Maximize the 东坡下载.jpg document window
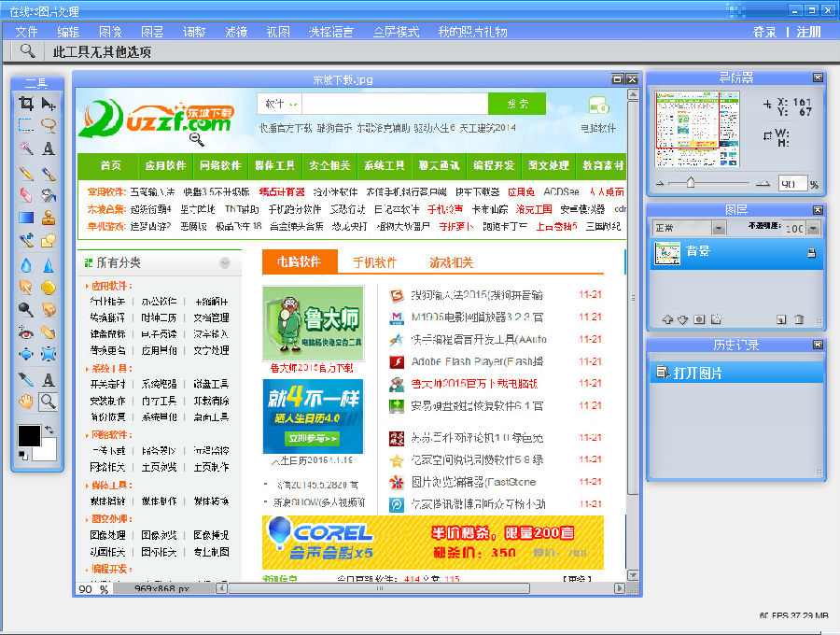This screenshot has width=840, height=635. point(618,79)
